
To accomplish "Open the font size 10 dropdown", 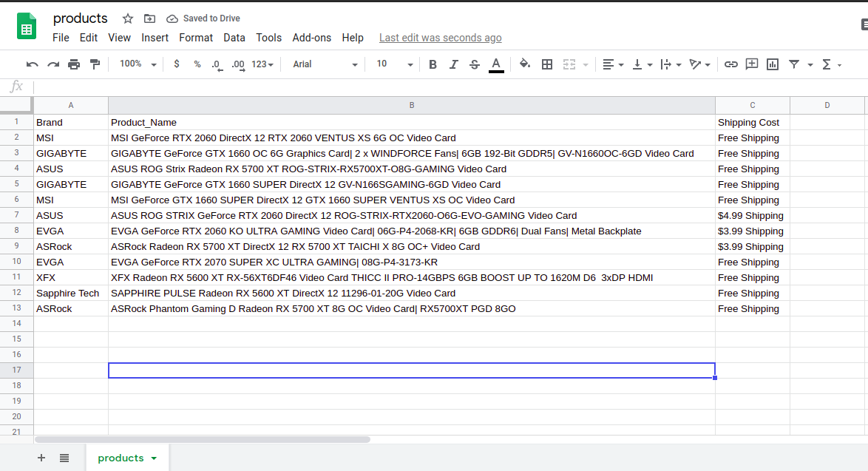I will [395, 64].
